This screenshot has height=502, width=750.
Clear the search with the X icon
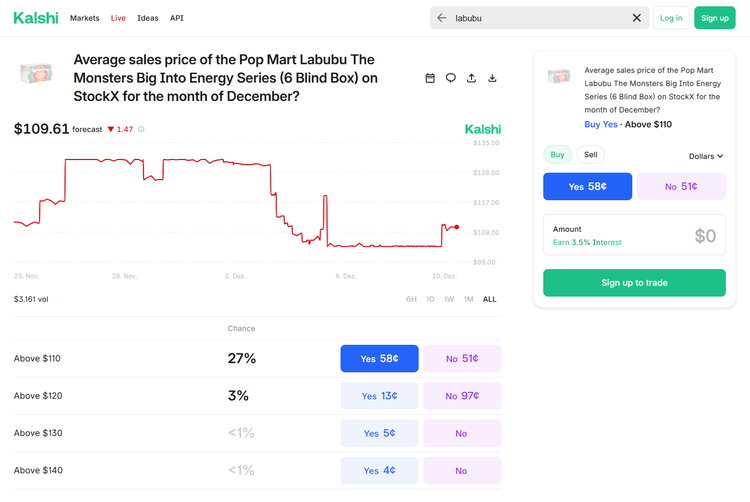(637, 18)
